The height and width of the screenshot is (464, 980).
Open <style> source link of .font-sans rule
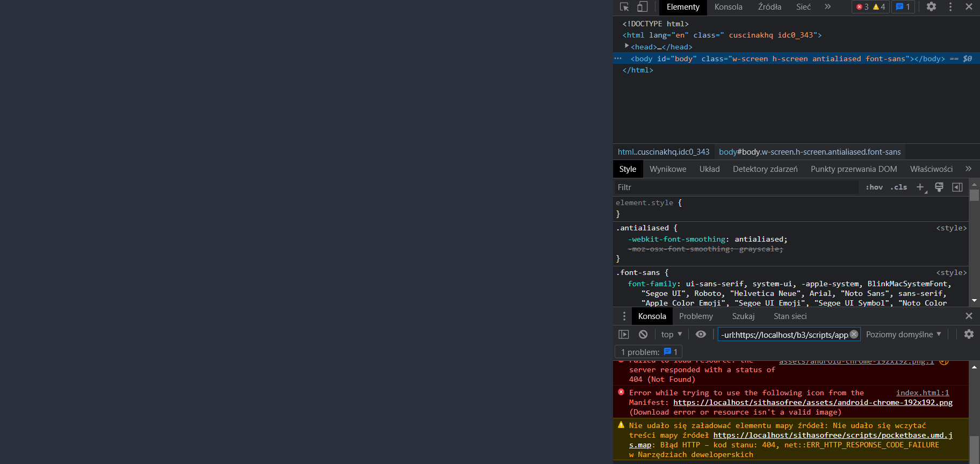click(x=951, y=273)
